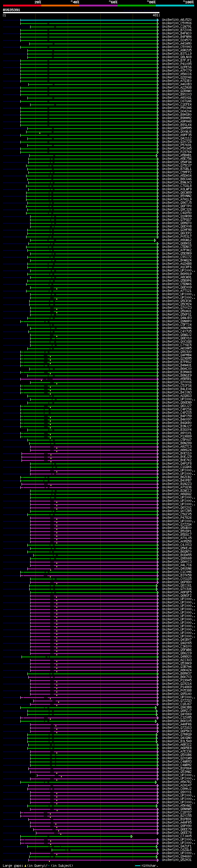197x868 pixels.
Task: Select hit UniRef100_A9ZTC3
Action: 177,446
